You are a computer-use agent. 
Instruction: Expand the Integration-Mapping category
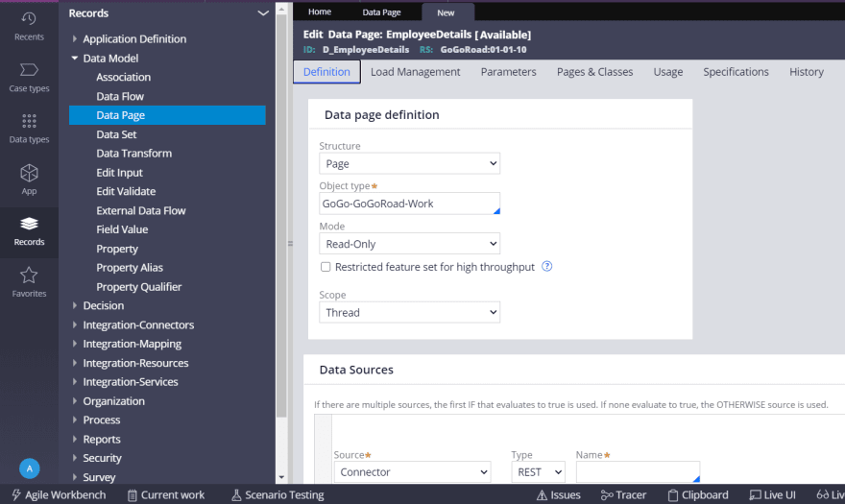point(74,344)
